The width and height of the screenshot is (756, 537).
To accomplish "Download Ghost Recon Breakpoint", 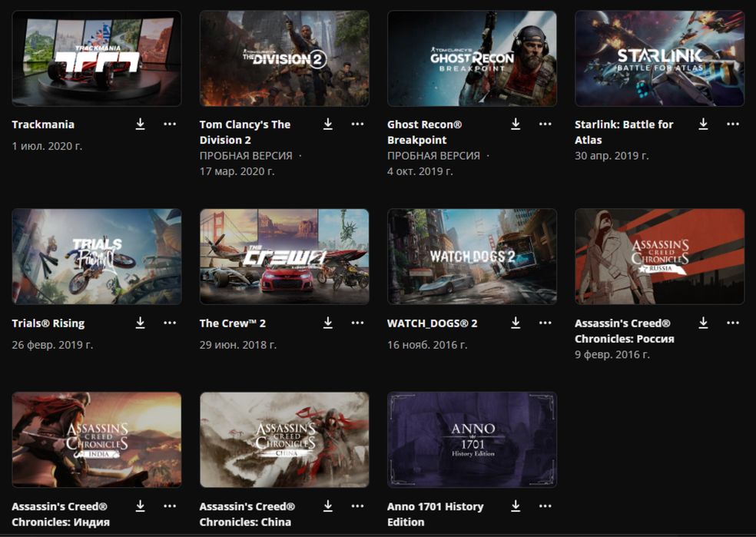I will [516, 124].
